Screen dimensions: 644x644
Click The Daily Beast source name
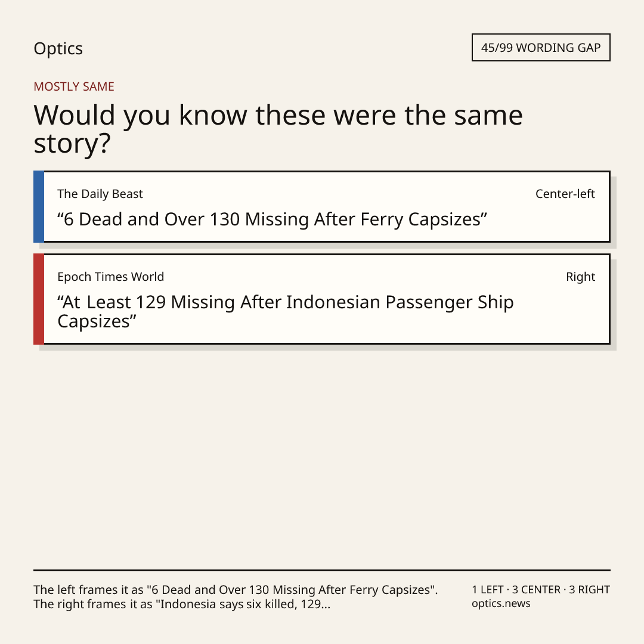tap(100, 194)
